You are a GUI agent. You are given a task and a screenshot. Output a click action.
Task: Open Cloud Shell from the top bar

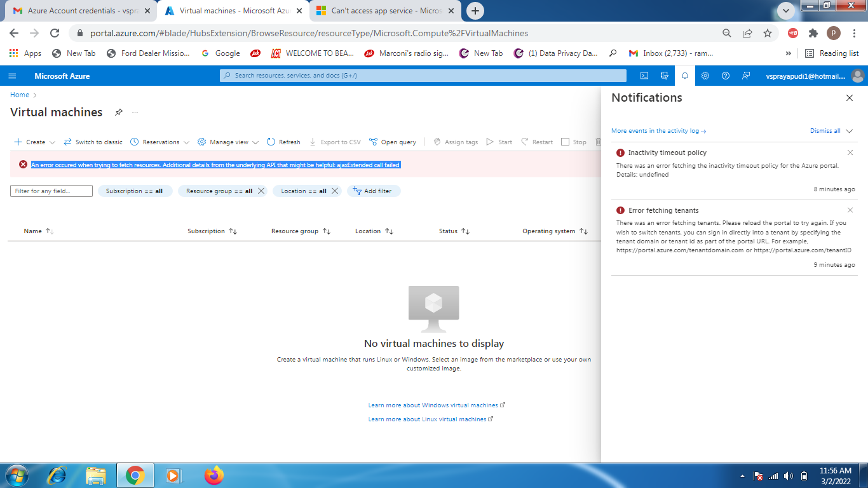(x=644, y=76)
